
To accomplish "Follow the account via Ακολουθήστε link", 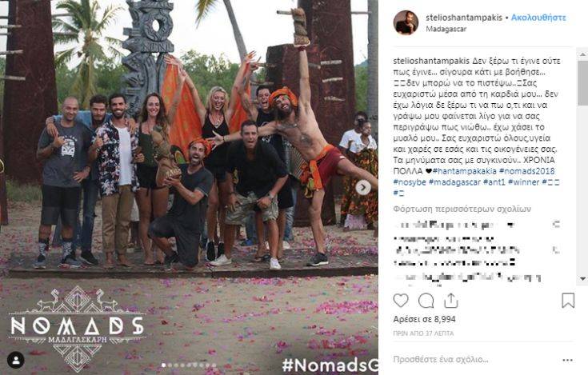I will pos(538,18).
